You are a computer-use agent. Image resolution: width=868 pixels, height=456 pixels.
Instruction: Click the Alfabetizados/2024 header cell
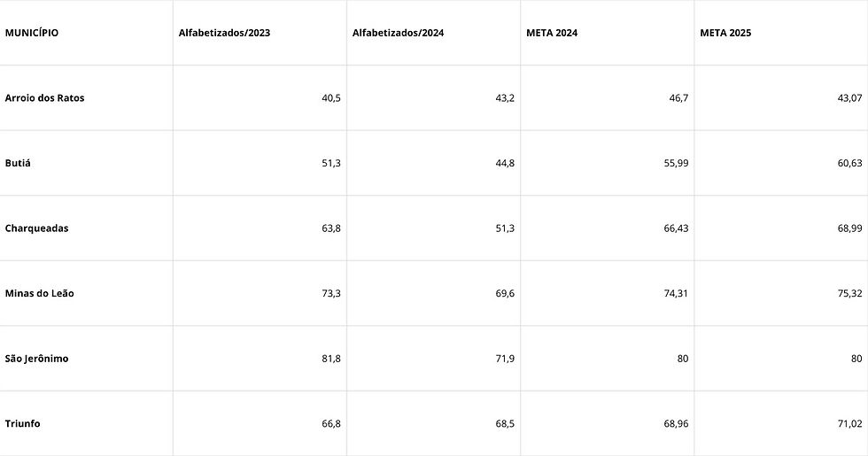398,34
